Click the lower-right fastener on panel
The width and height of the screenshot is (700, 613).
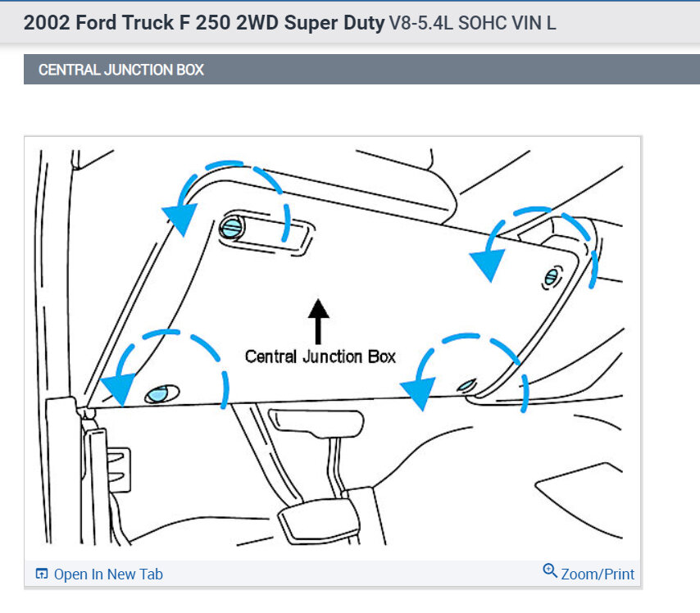pos(466,385)
